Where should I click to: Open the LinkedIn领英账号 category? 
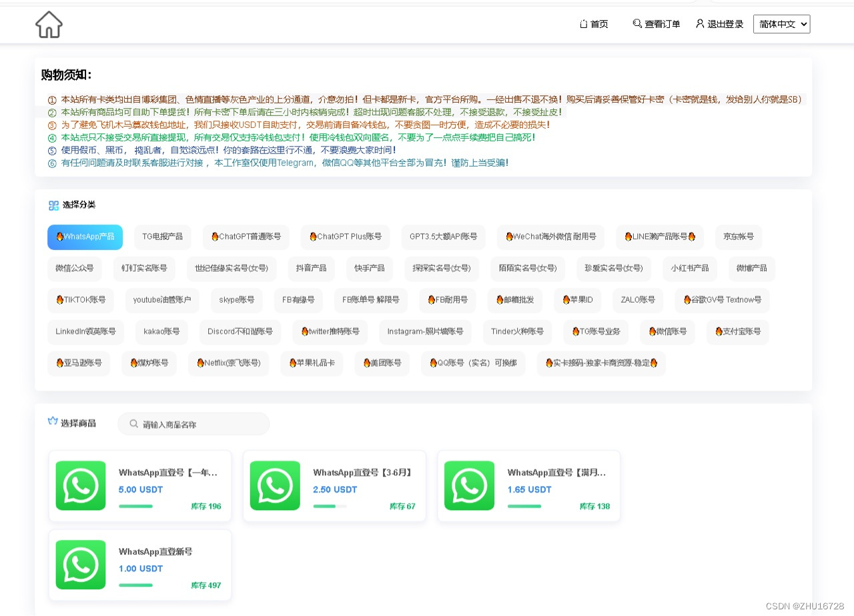point(85,331)
